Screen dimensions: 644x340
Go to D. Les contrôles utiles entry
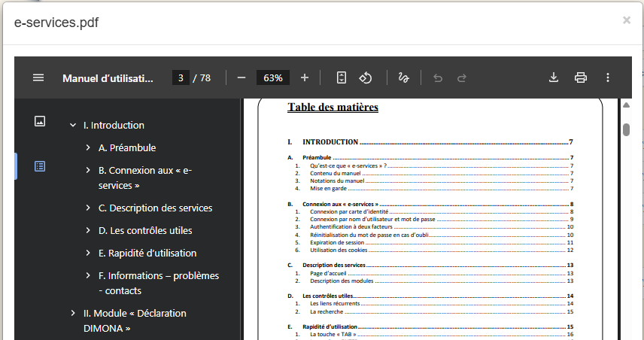(x=145, y=231)
